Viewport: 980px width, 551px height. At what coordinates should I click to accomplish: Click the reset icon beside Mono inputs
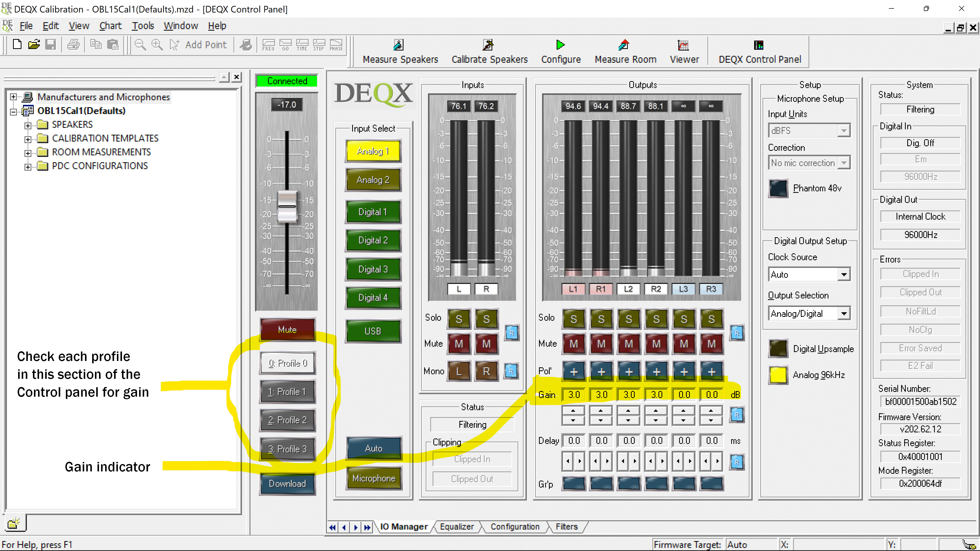click(511, 371)
